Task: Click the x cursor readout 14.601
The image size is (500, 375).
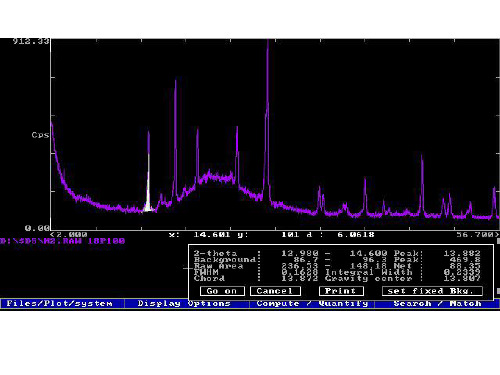Action: [212, 235]
